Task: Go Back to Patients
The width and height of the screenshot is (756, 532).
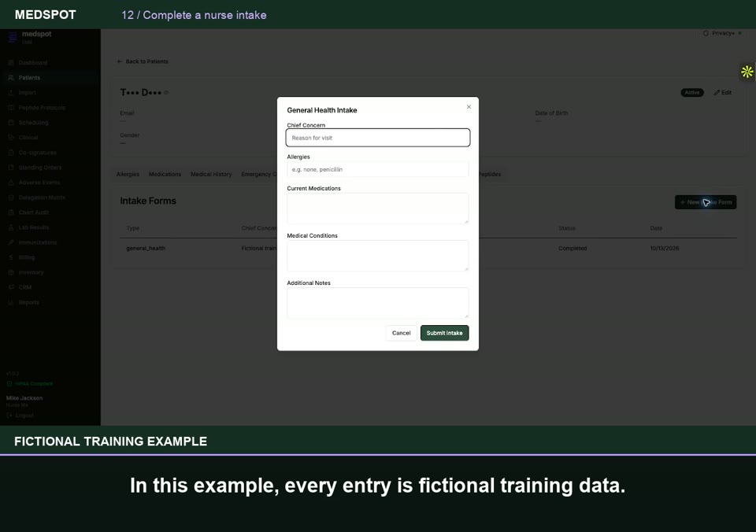Action: pos(143,61)
